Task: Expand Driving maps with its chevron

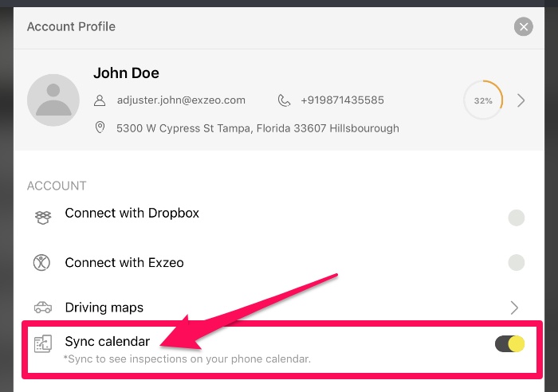Action: point(514,308)
